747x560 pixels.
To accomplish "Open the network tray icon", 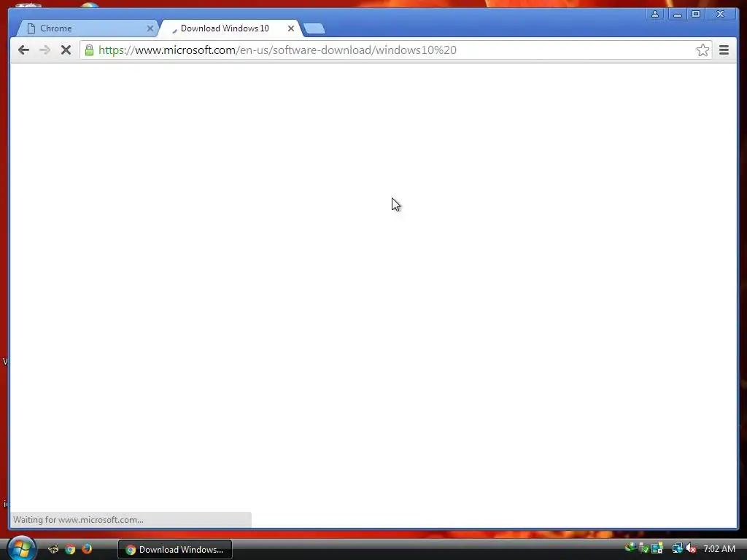I will click(x=677, y=548).
